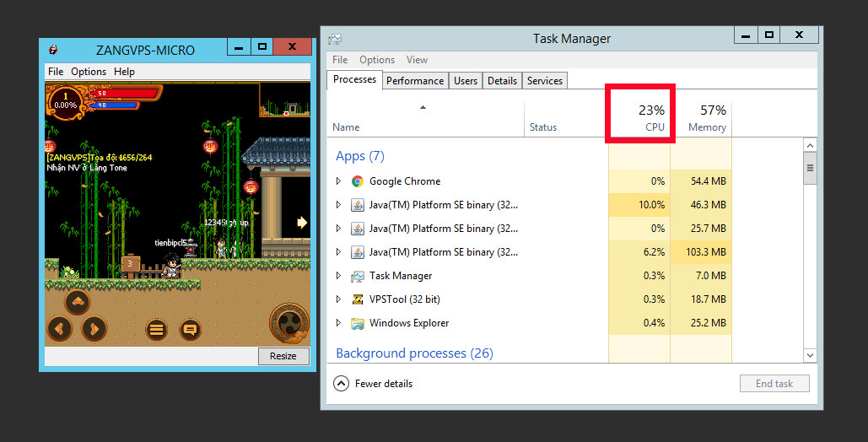Open Help menu in ZANGVPS-MICRO window
868x442 pixels.
tap(124, 72)
